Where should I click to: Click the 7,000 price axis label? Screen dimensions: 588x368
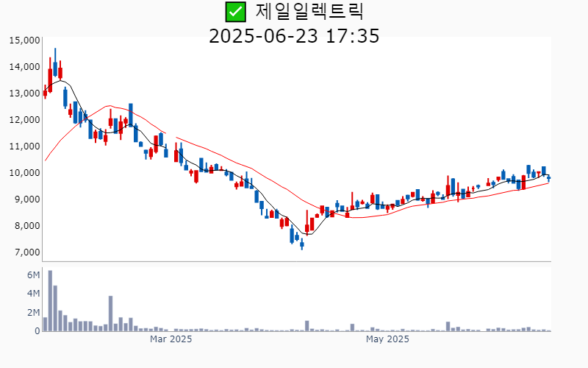[27, 252]
